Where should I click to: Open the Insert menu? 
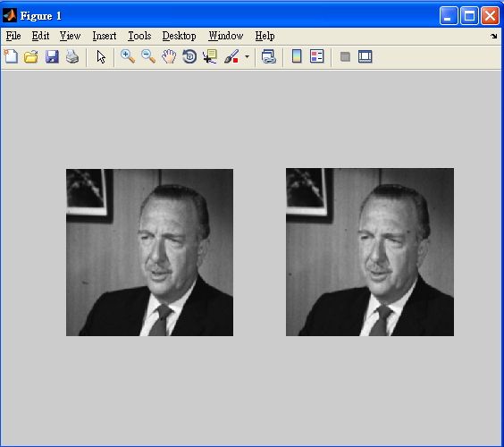105,36
